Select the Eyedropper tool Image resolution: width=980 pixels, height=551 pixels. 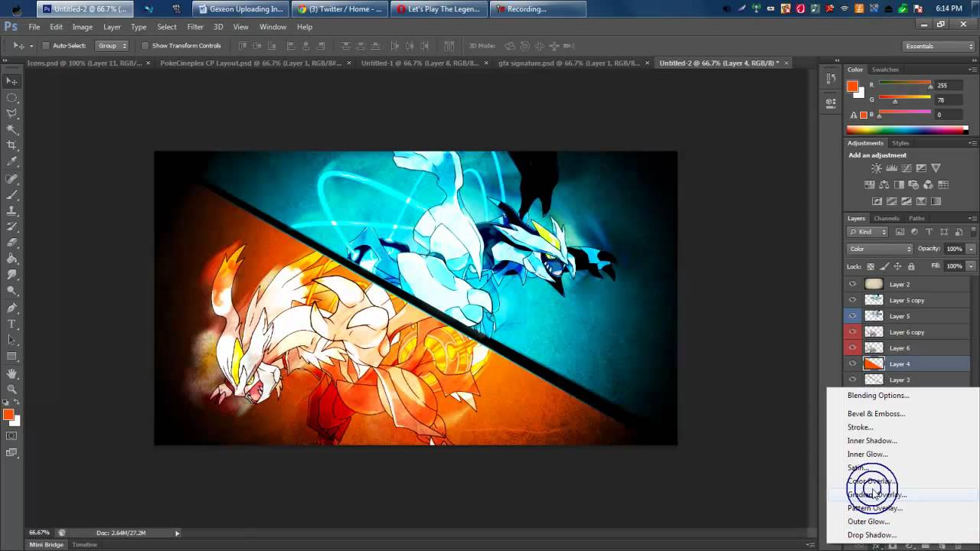click(11, 161)
